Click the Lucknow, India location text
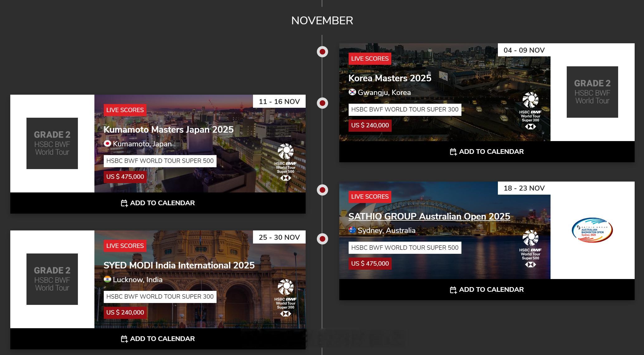Image resolution: width=644 pixels, height=355 pixels. pyautogui.click(x=137, y=280)
